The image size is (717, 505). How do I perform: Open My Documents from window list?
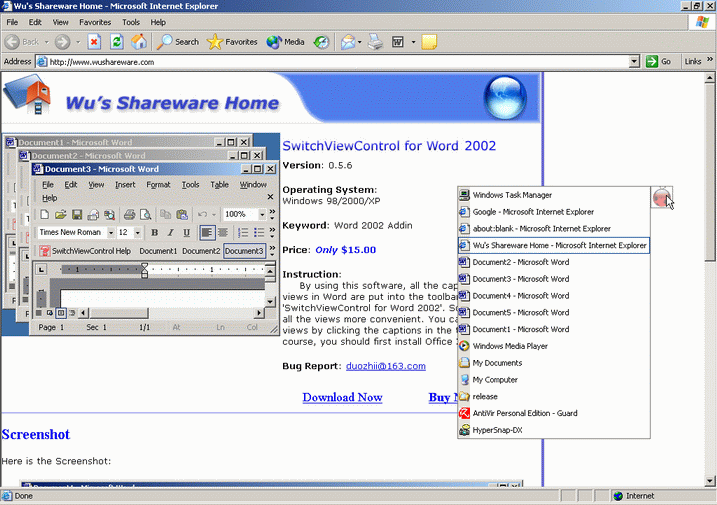coord(554,363)
